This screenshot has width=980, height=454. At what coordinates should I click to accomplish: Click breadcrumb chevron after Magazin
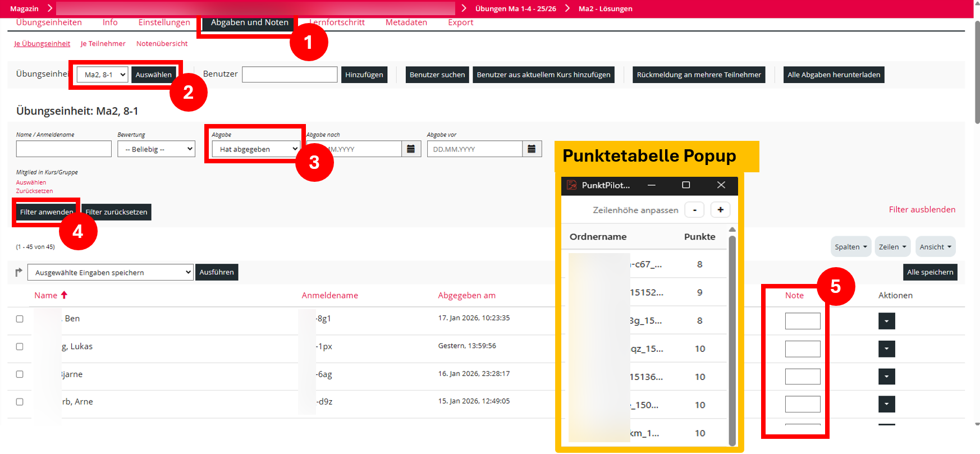click(x=50, y=8)
